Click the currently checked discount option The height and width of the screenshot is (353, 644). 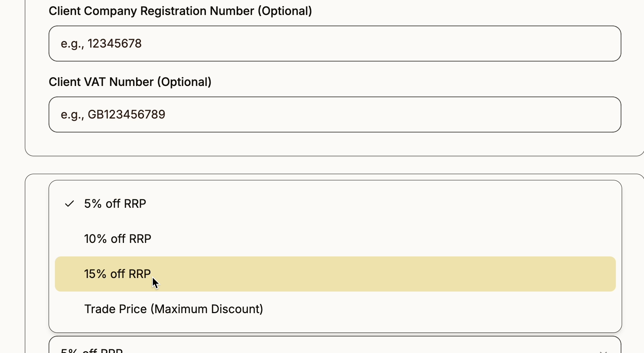[x=115, y=204]
